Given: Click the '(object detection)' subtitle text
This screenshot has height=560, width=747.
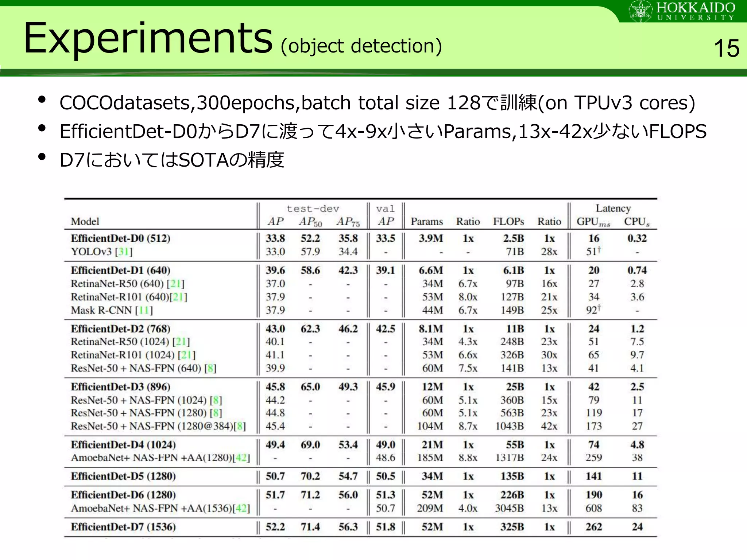Looking at the screenshot, I should [x=361, y=47].
